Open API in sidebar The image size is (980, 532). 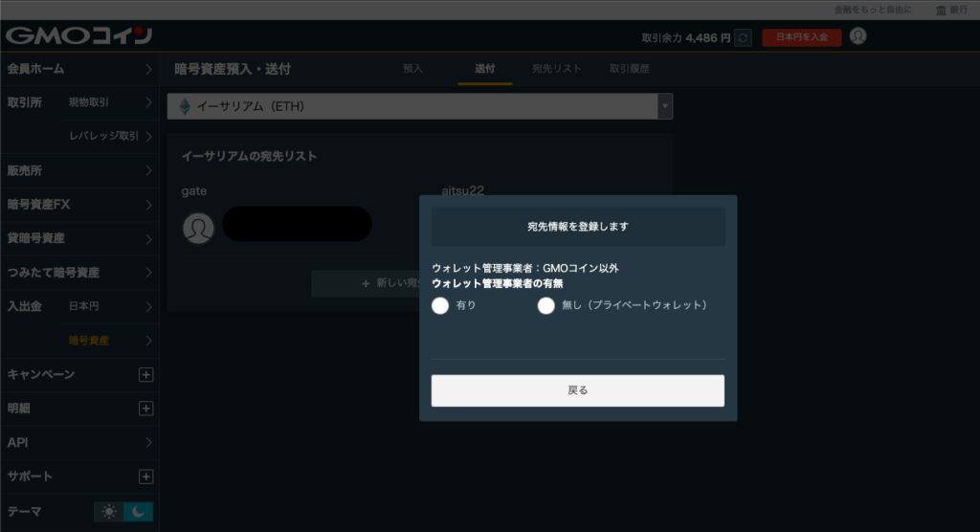click(x=79, y=443)
